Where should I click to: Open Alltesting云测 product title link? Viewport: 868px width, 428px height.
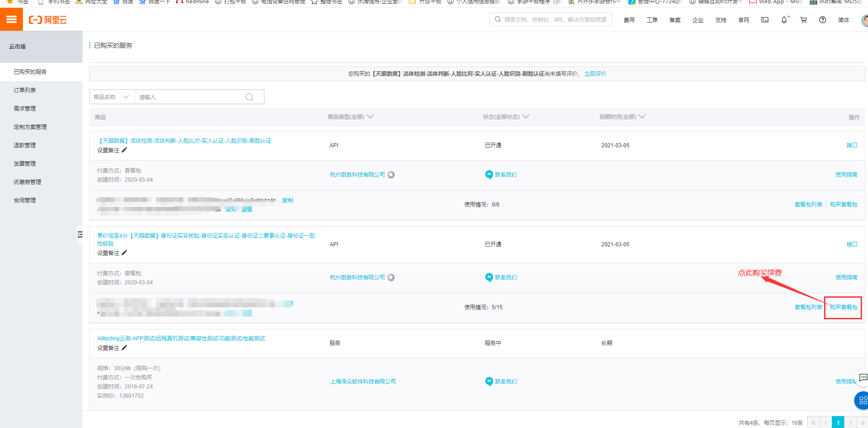[181, 339]
